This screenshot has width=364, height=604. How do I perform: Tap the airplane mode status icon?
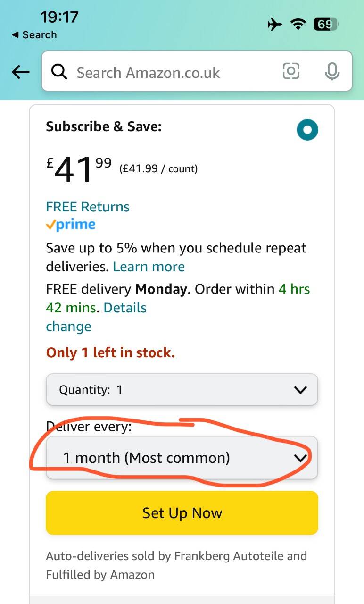(274, 24)
